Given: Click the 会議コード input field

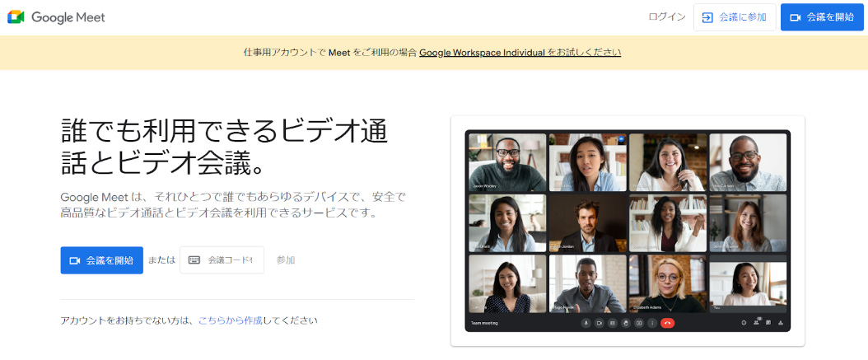Looking at the screenshot, I should click(222, 259).
